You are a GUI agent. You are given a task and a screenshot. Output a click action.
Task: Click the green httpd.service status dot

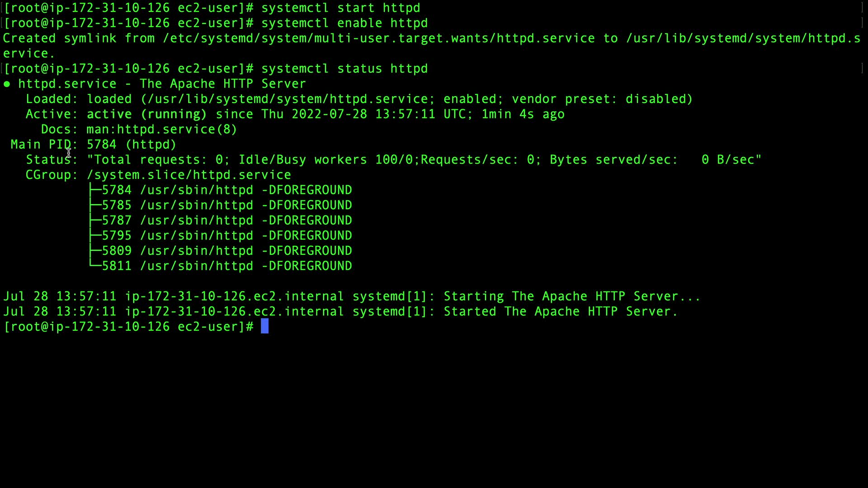7,84
